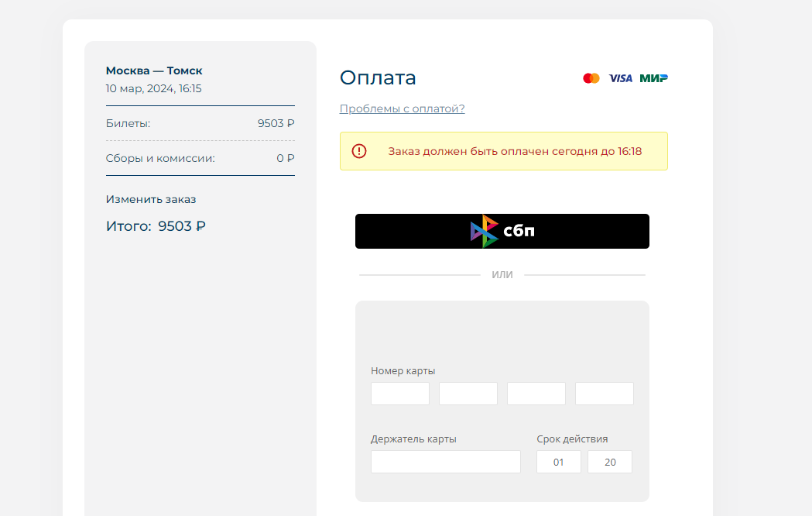812x516 pixels.
Task: Select the expiry year field showing 20
Action: coord(609,462)
